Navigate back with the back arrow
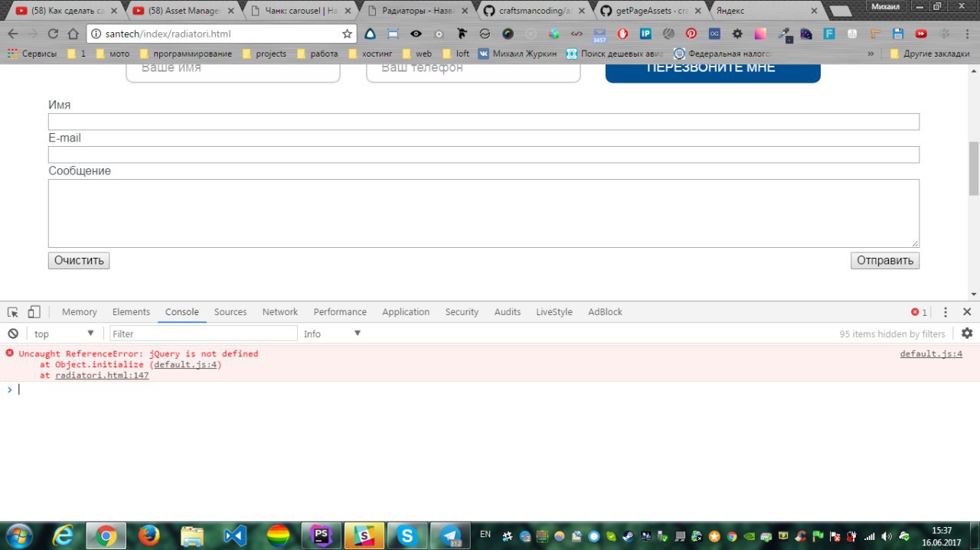This screenshot has height=550, width=980. (x=13, y=34)
